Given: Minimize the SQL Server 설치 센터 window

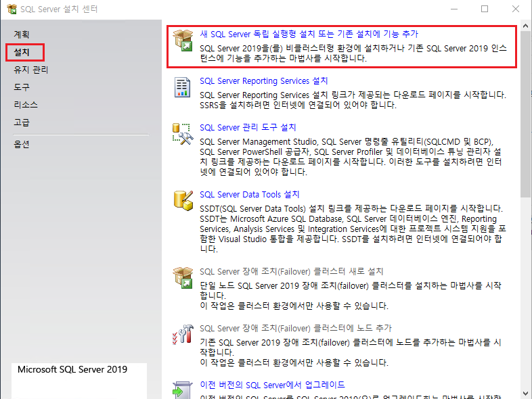Looking at the screenshot, I should tap(454, 9).
